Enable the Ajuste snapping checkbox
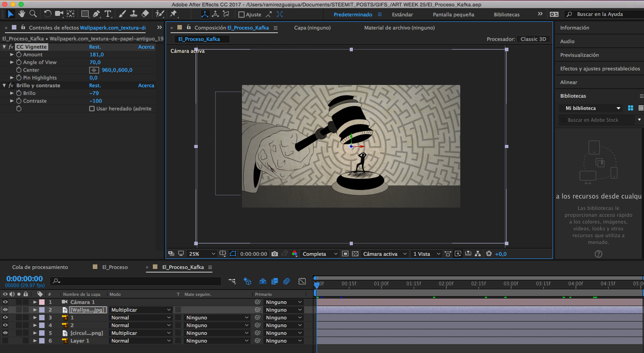 coord(241,15)
